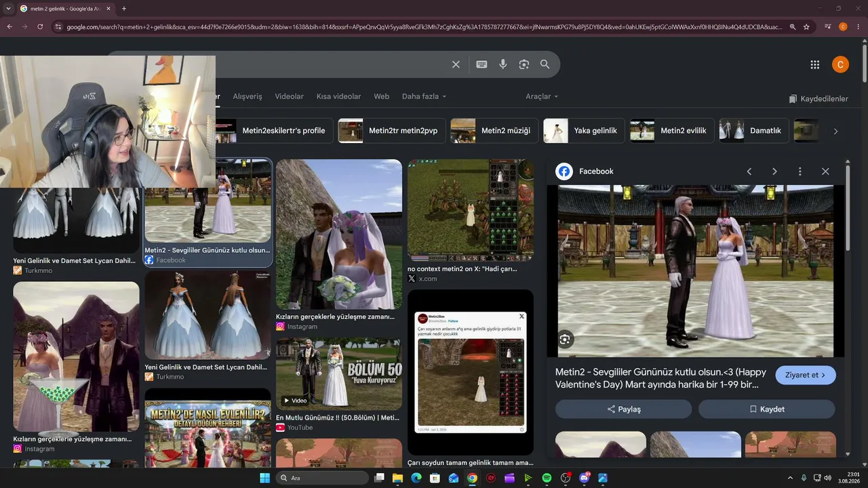
Task: Search inside the image with Lens icon
Action: [565, 340]
